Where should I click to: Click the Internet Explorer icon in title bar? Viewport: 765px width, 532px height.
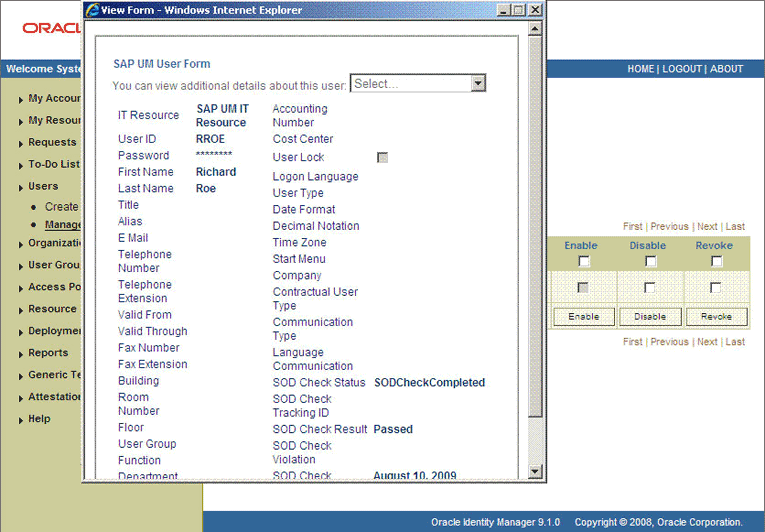[x=92, y=10]
